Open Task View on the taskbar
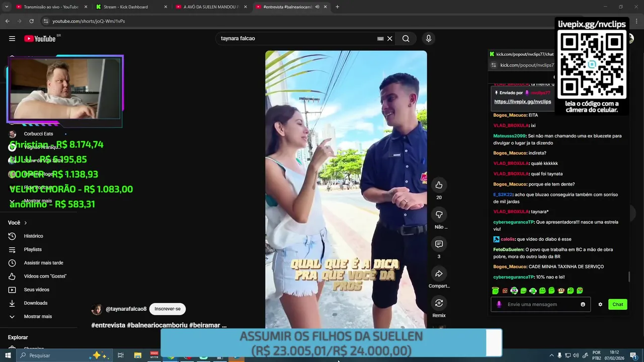Viewport: 644px width, 362px height. pyautogui.click(x=121, y=355)
